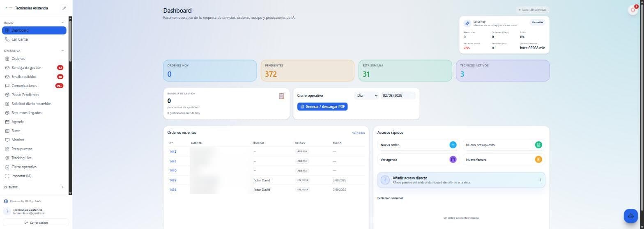Viewport: 644px width, 229px height.
Task: Click the 785 recados pendientes value
Action: tap(467, 48)
